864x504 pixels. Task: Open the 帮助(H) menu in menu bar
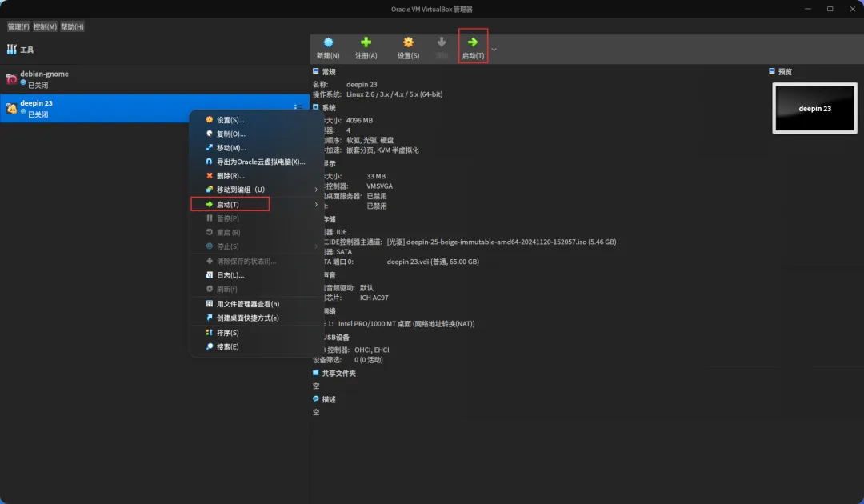[x=72, y=26]
